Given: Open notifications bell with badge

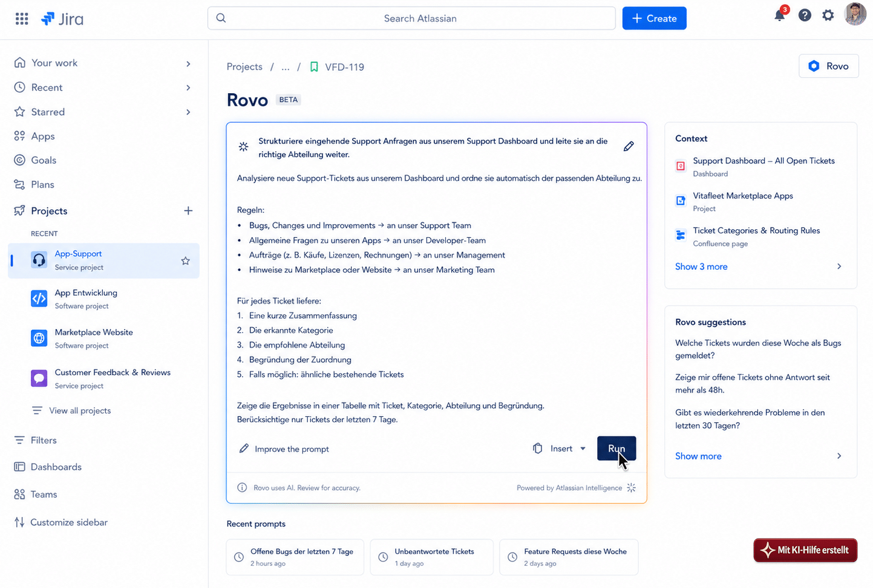Looking at the screenshot, I should coord(780,15).
